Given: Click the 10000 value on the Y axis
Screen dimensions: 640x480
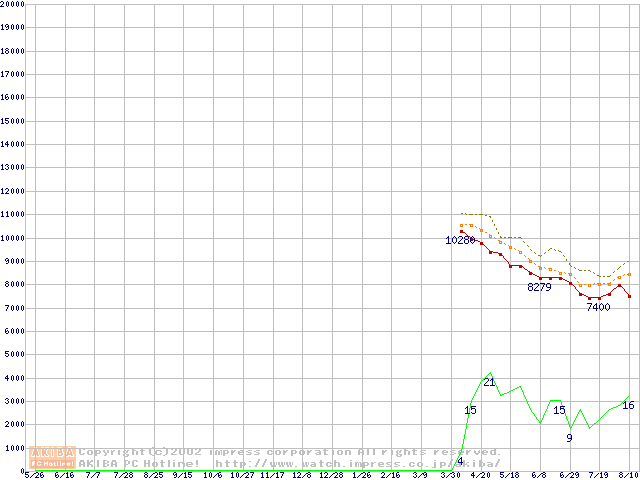Looking at the screenshot, I should pyautogui.click(x=13, y=238).
